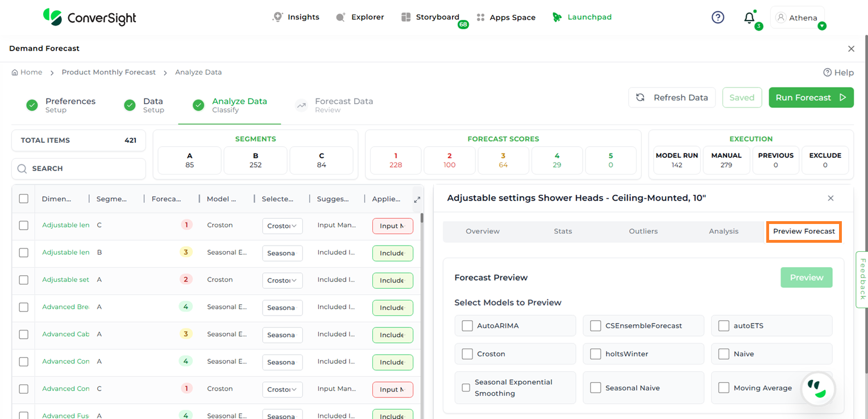Click the ConverSight logo

(90, 18)
